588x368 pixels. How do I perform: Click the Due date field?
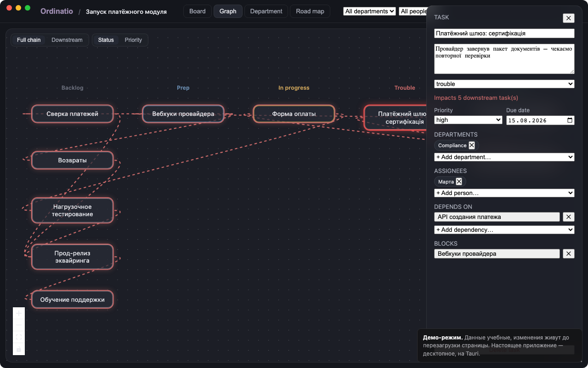point(540,120)
